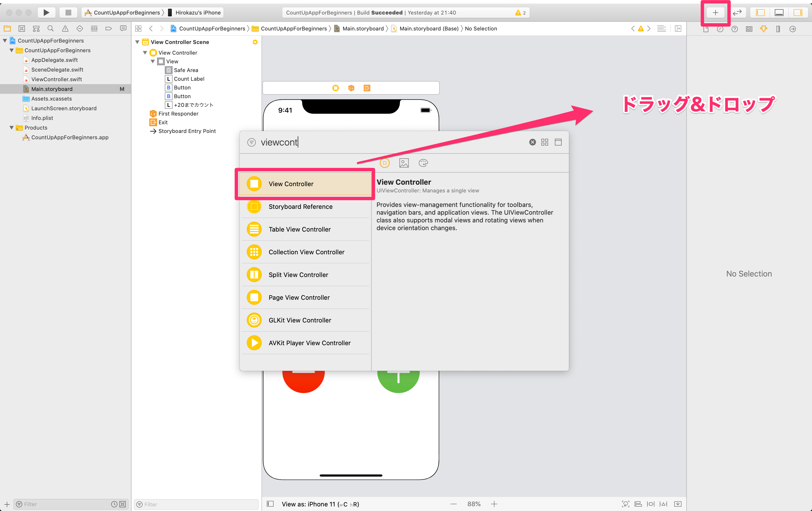Clear the viewcont search text

[x=532, y=142]
